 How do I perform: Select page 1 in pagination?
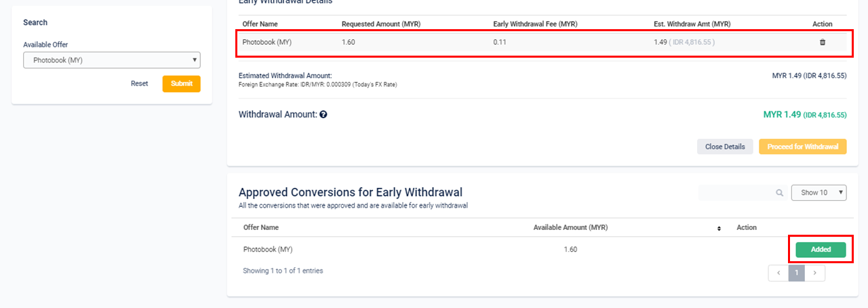coord(797,273)
